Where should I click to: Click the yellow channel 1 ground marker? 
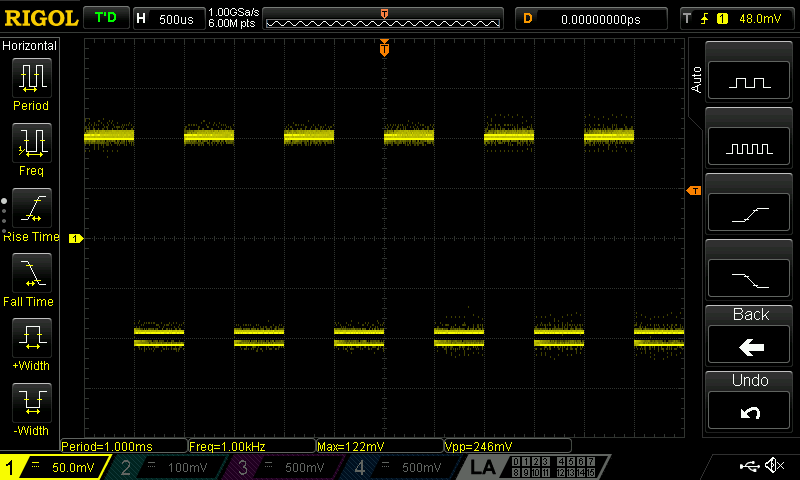tap(76, 238)
